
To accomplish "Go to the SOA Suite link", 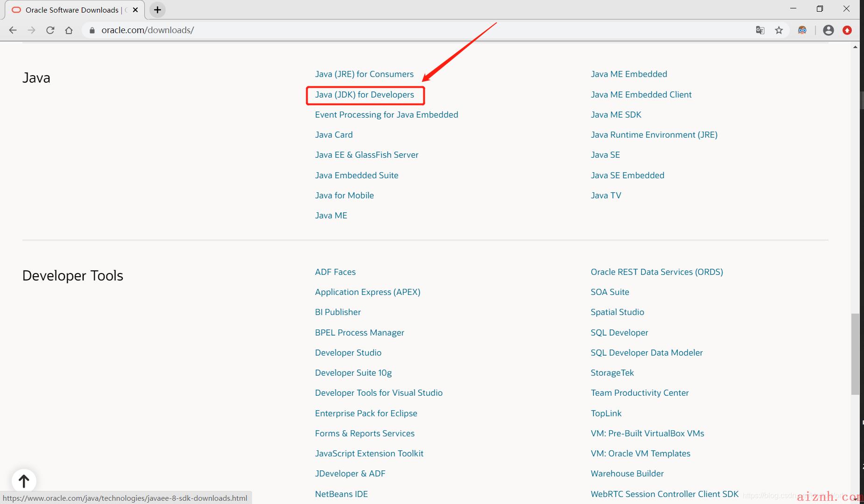I will (610, 292).
